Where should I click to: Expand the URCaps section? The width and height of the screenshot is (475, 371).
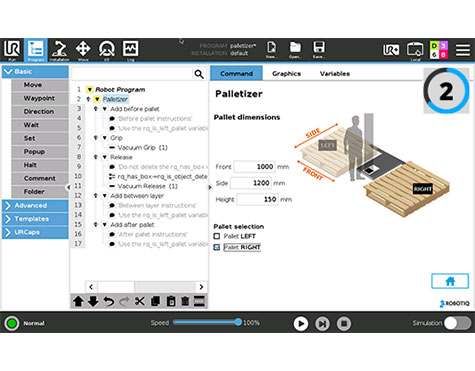pos(35,232)
